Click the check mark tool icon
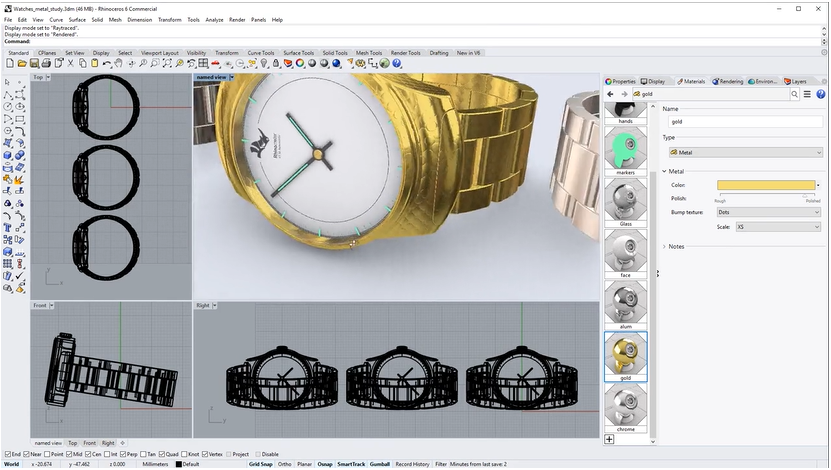Image resolution: width=831 pixels, height=470 pixels. (x=20, y=276)
